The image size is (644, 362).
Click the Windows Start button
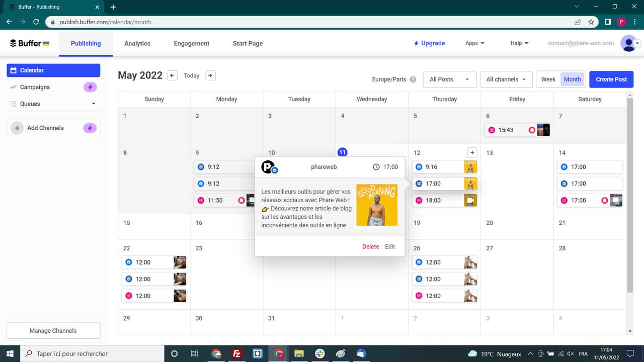pyautogui.click(x=10, y=353)
